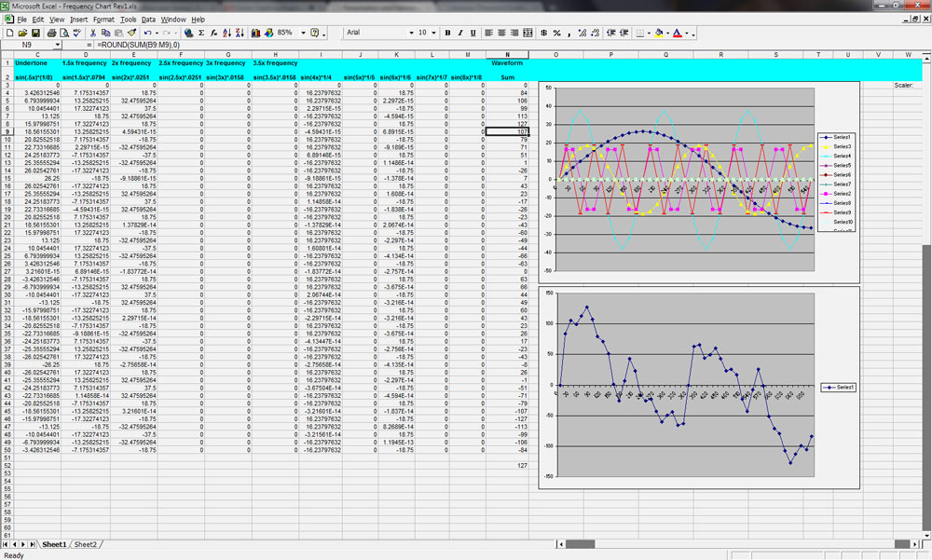
Task: Toggle Align Right
Action: point(514,33)
